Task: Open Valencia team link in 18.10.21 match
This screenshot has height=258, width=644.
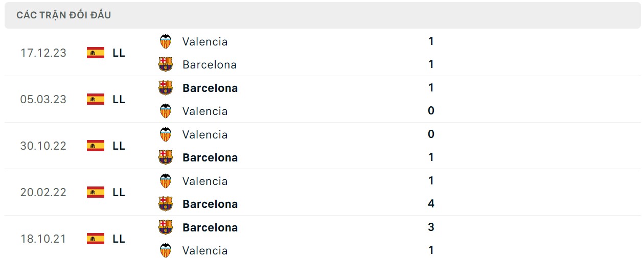Action: pos(205,250)
